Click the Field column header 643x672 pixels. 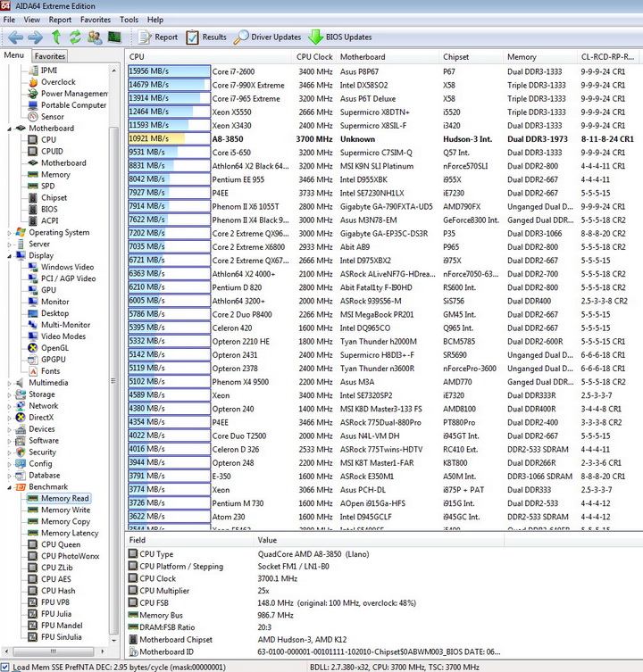tap(189, 540)
